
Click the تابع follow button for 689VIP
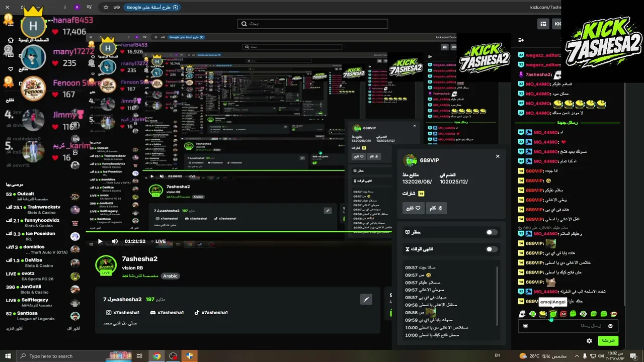(413, 208)
